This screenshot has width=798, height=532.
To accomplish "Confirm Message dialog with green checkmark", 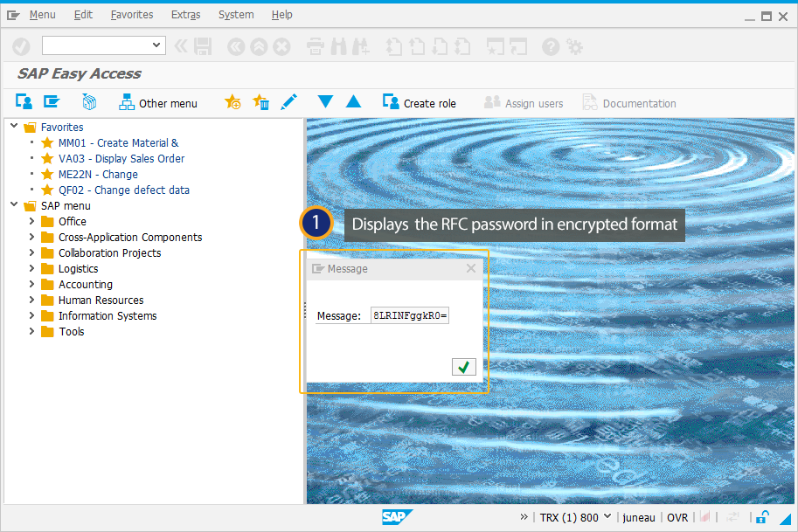I will click(463, 367).
